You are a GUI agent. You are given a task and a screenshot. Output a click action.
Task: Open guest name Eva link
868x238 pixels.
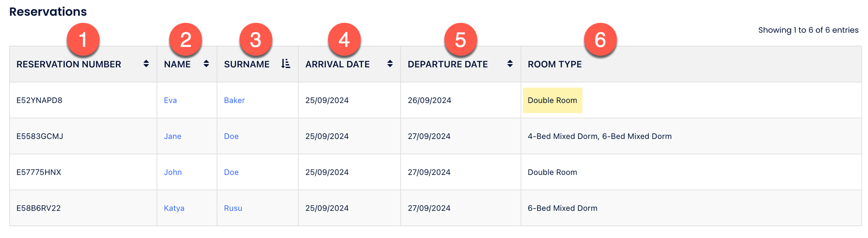point(170,100)
